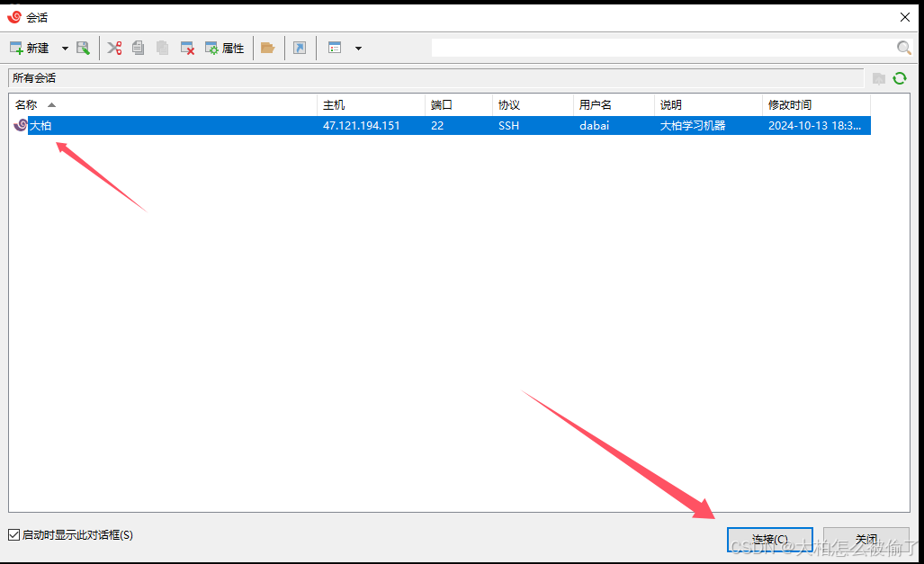This screenshot has width=924, height=564.
Task: Click the open folder icon
Action: click(268, 48)
